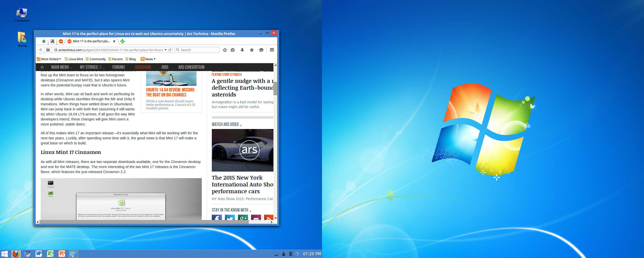Image resolution: width=644 pixels, height=258 pixels.
Task: Launch the Chromium taskbar icon
Action: click(27, 254)
